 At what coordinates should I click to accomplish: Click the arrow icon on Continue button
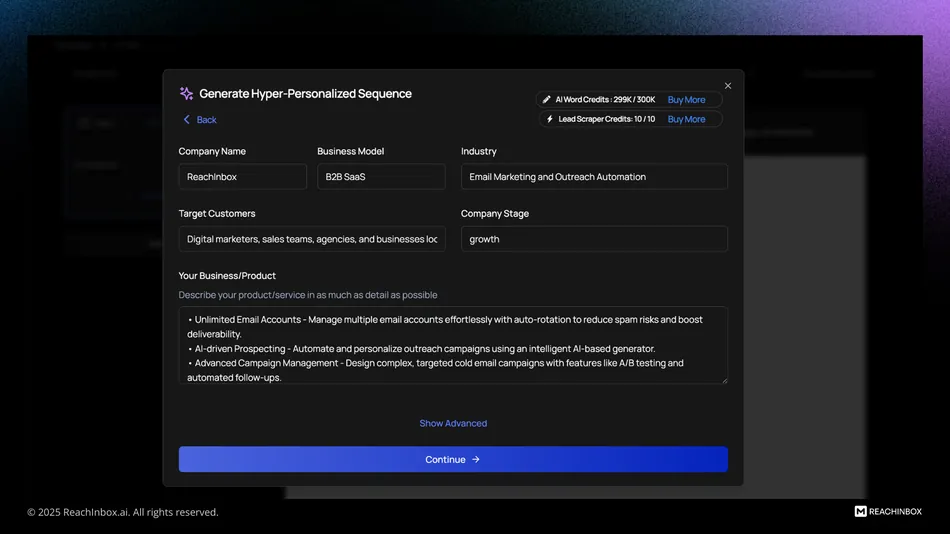point(476,459)
